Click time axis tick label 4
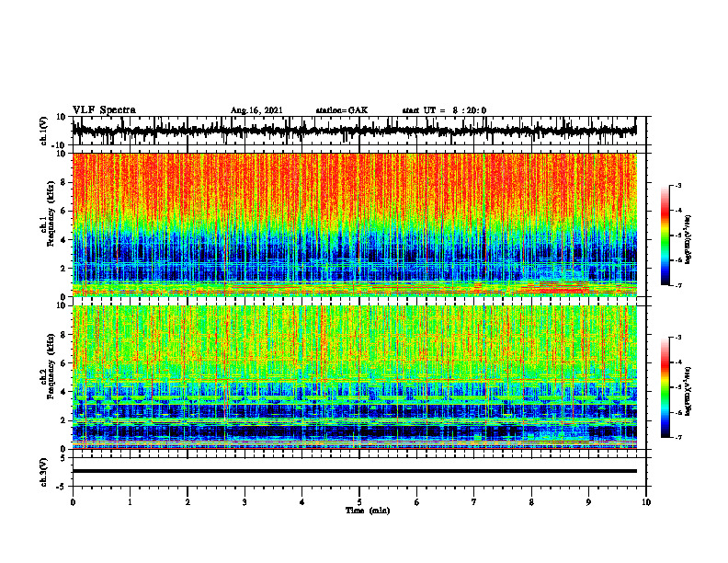This screenshot has width=728, height=563. 302,502
